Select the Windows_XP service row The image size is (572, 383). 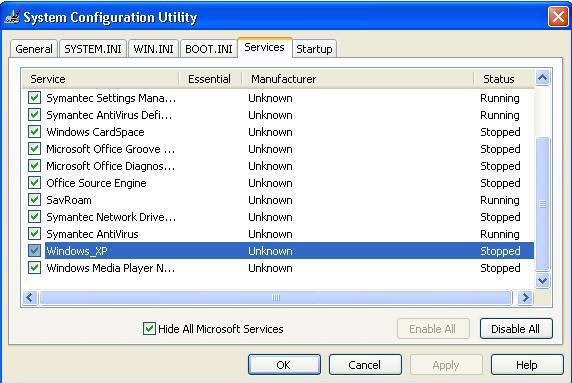[289, 251]
